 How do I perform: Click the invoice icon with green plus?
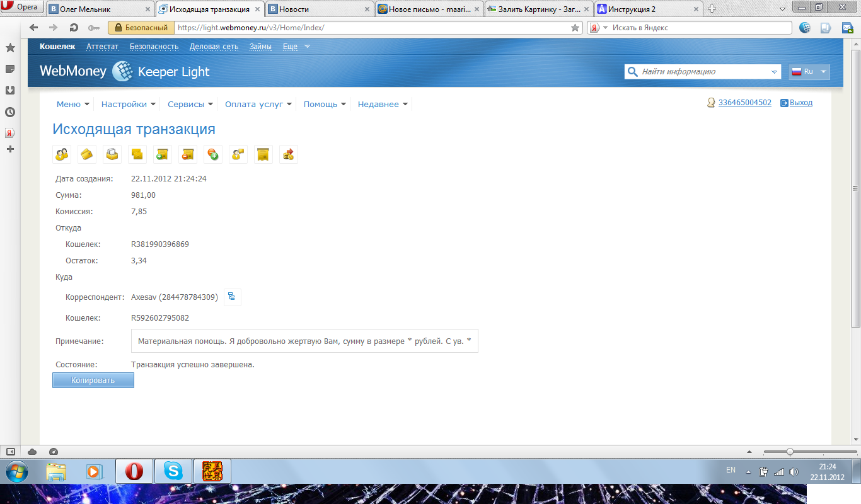[163, 154]
